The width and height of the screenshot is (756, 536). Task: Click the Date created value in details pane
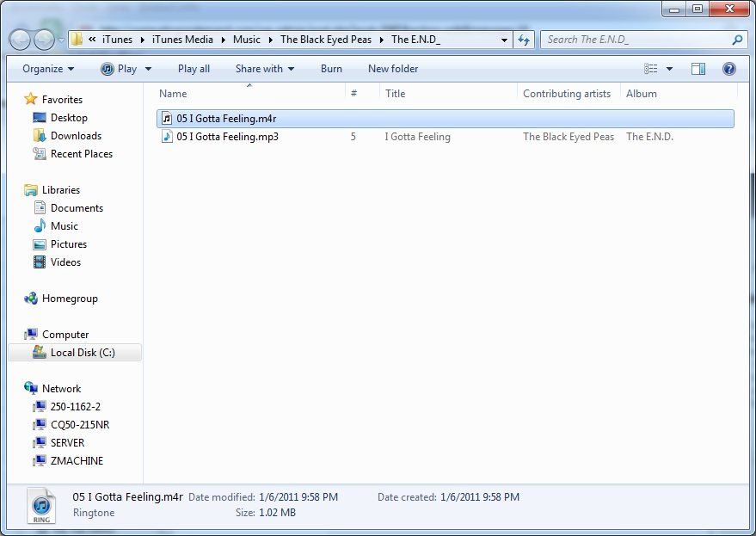coord(480,497)
